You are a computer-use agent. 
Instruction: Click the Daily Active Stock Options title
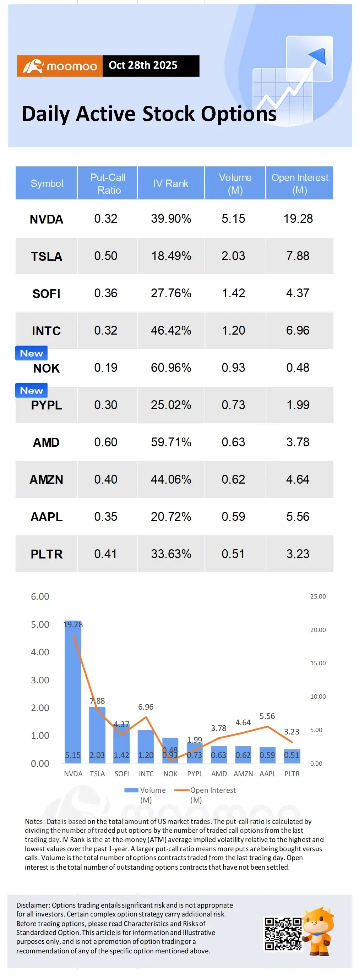tap(149, 114)
